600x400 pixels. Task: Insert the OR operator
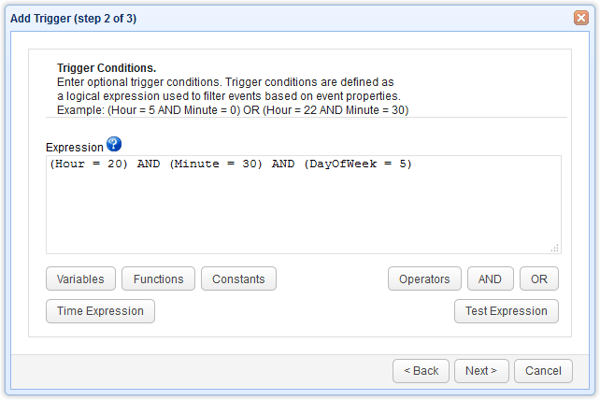tap(540, 279)
